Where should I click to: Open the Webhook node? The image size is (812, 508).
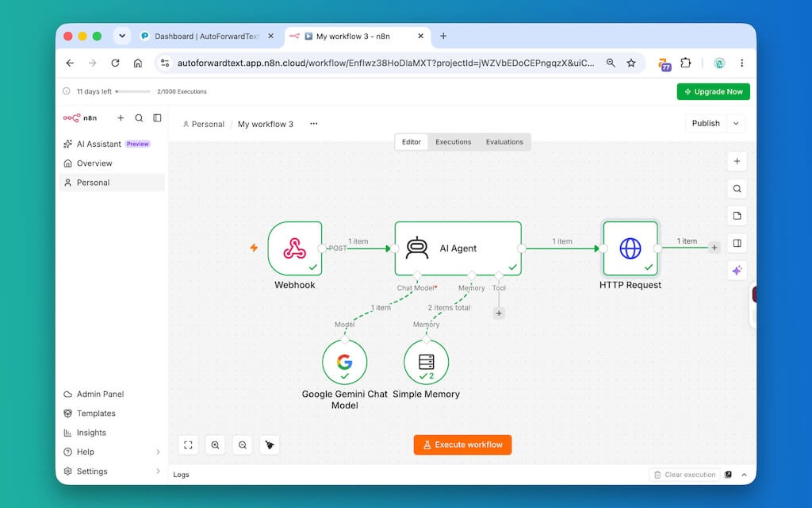tap(295, 248)
